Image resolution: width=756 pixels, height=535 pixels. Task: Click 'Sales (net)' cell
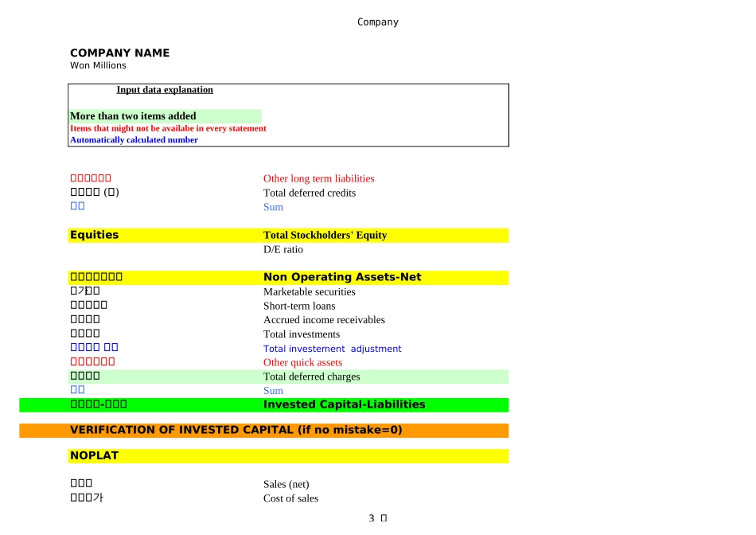[286, 484]
